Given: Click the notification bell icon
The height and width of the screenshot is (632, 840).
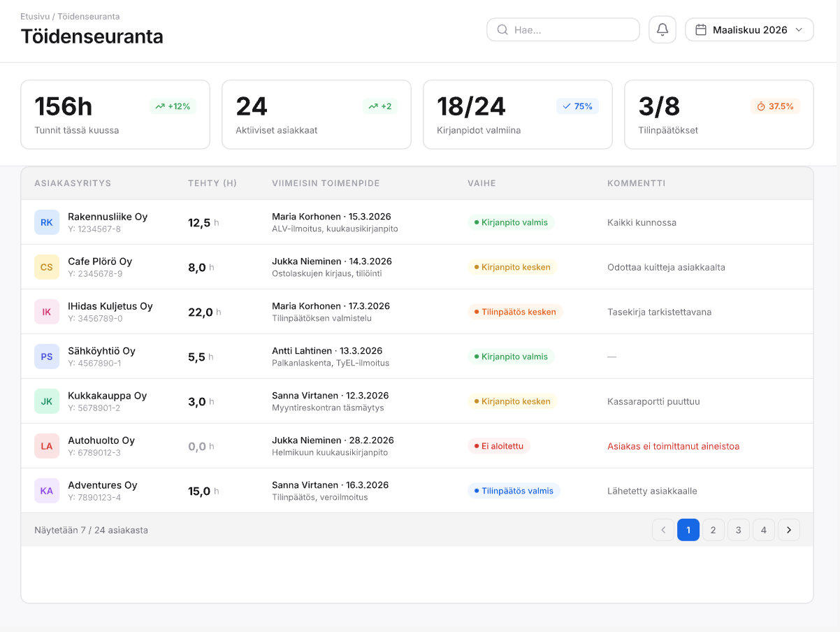Looking at the screenshot, I should click(x=662, y=30).
